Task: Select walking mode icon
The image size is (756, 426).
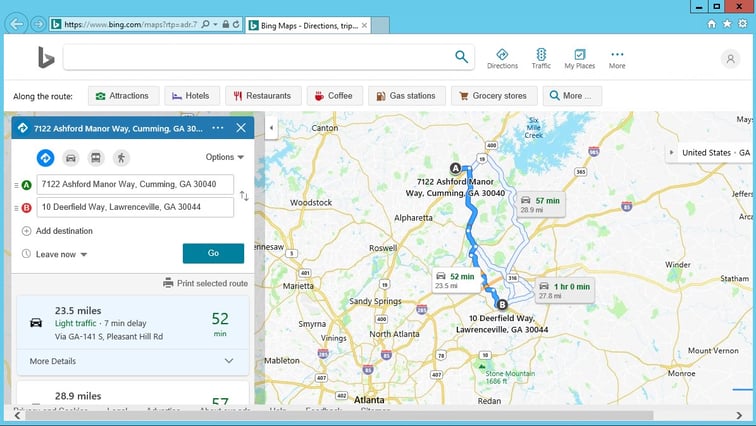Action: (x=121, y=158)
